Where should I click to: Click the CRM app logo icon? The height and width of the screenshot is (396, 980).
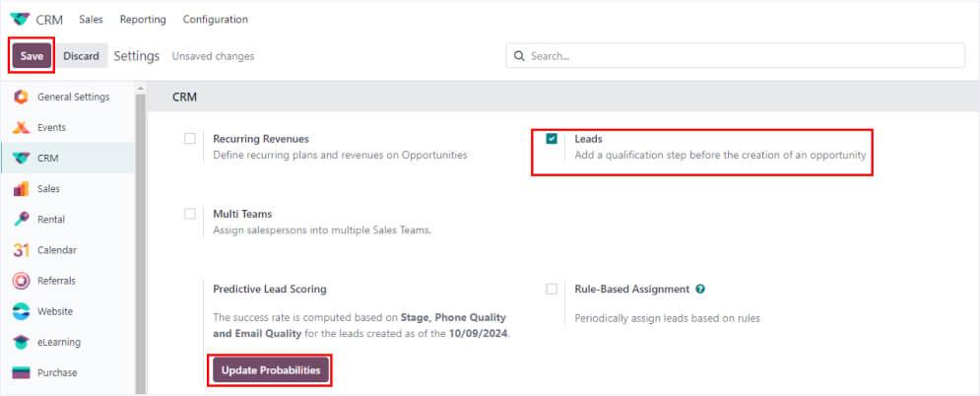pyautogui.click(x=20, y=20)
